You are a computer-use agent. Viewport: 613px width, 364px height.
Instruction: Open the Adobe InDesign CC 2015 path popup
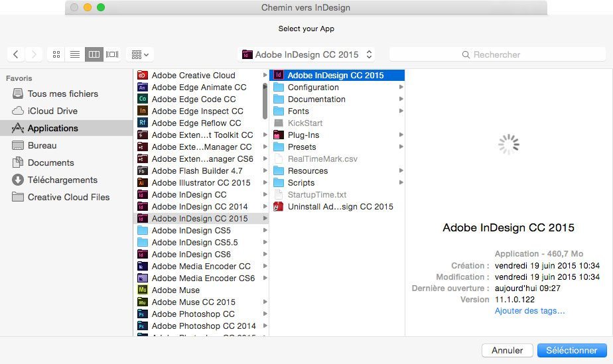coord(308,54)
